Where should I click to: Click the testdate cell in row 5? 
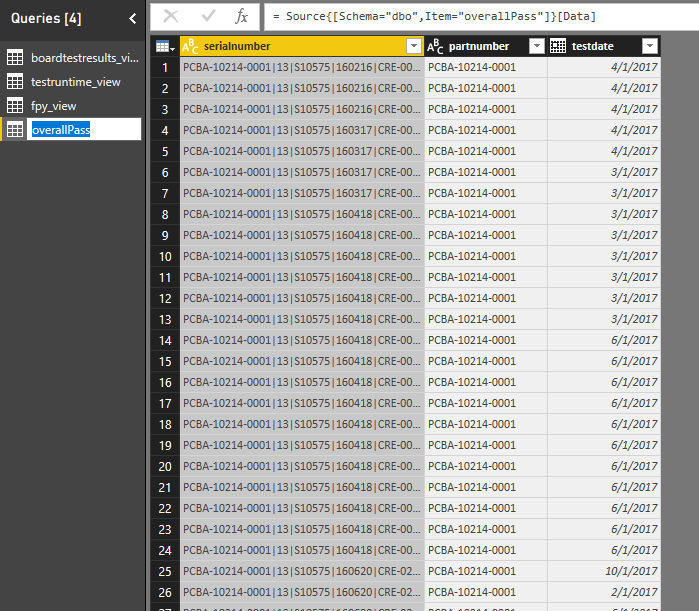click(x=604, y=151)
